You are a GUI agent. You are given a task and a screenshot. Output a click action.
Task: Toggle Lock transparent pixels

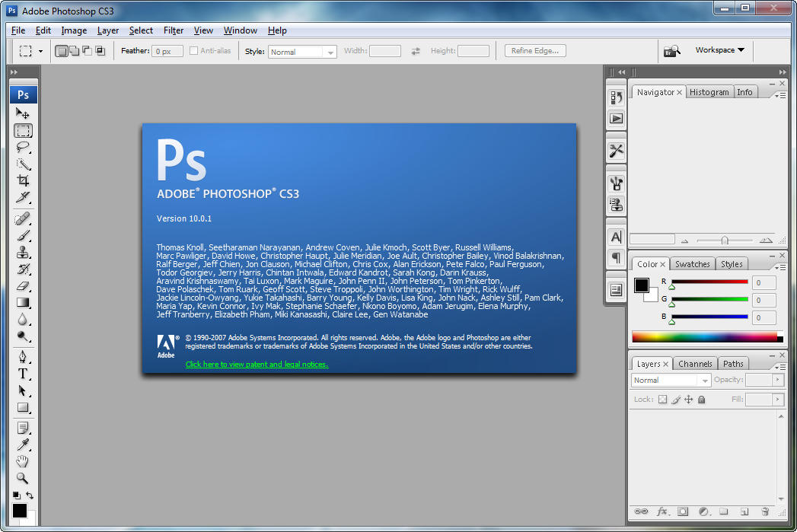[x=662, y=400]
